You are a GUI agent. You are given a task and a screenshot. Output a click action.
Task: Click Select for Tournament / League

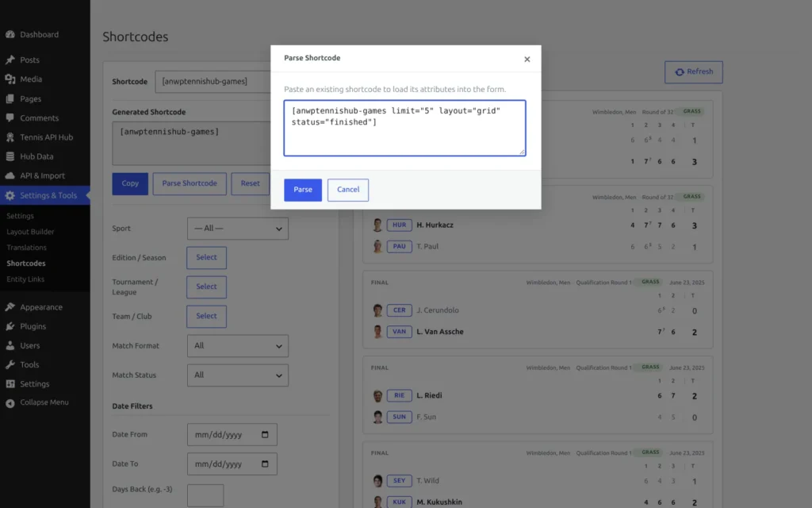tap(206, 287)
